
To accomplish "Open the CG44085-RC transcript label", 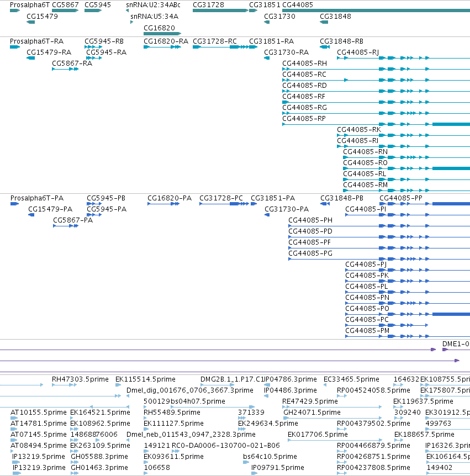I will (x=304, y=75).
